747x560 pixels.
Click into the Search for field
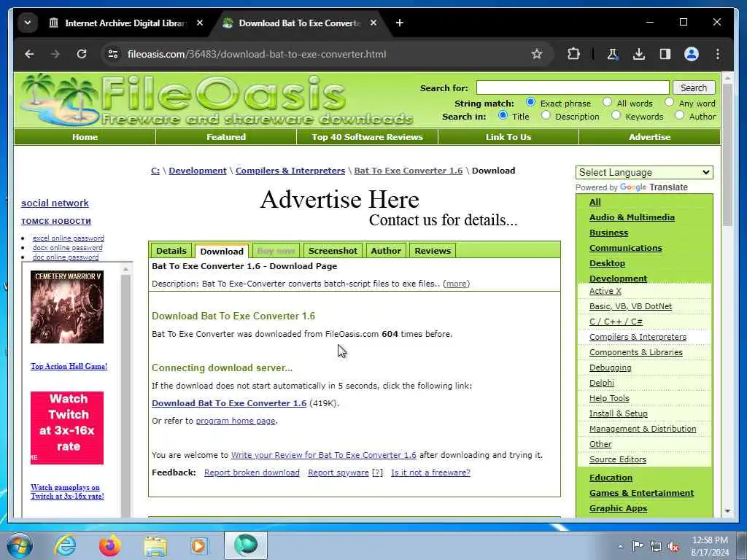coord(573,87)
